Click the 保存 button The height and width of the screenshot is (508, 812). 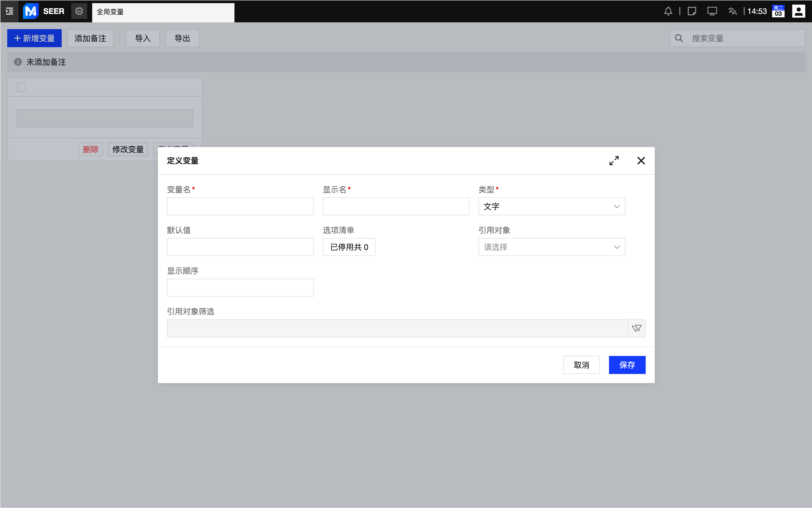(627, 365)
